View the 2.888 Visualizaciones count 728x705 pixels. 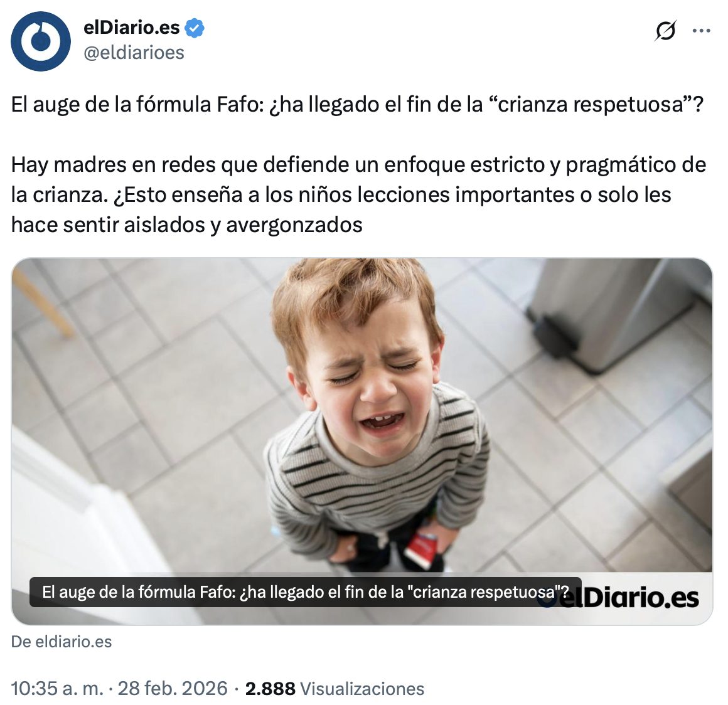(x=335, y=688)
